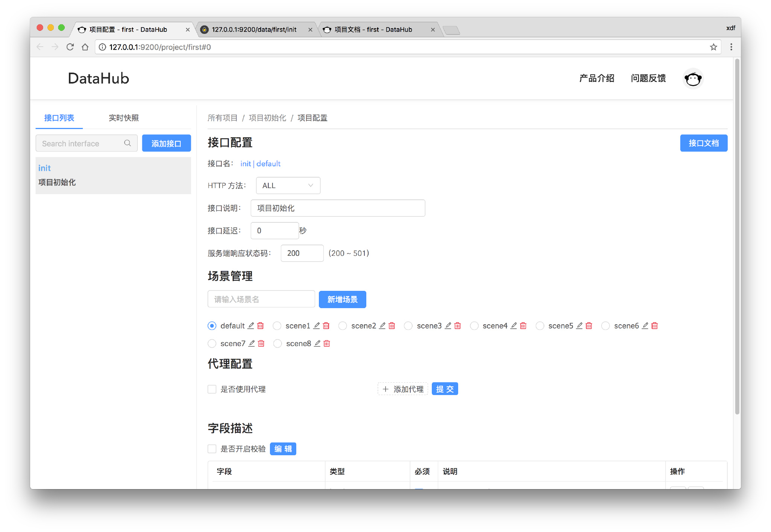This screenshot has width=771, height=532.
Task: Click the edit pencil next to default scene
Action: point(251,325)
